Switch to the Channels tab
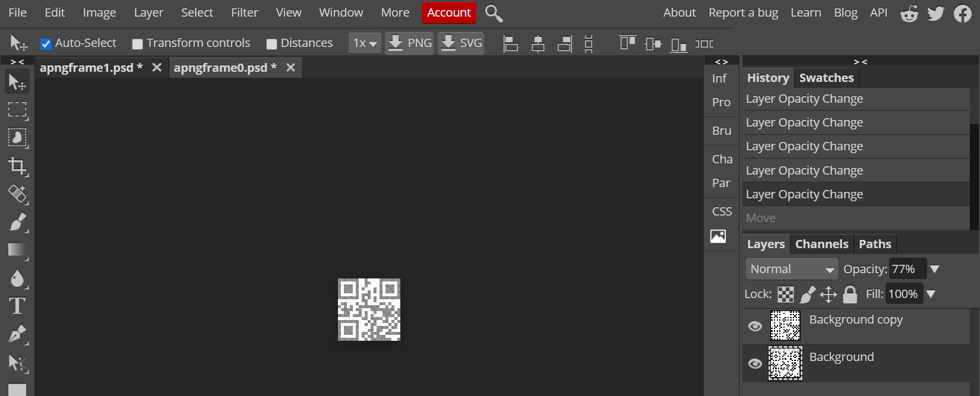980x396 pixels. 821,244
